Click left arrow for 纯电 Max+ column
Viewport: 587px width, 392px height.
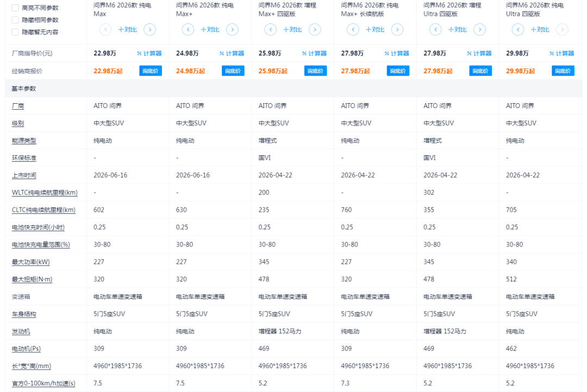pos(188,29)
